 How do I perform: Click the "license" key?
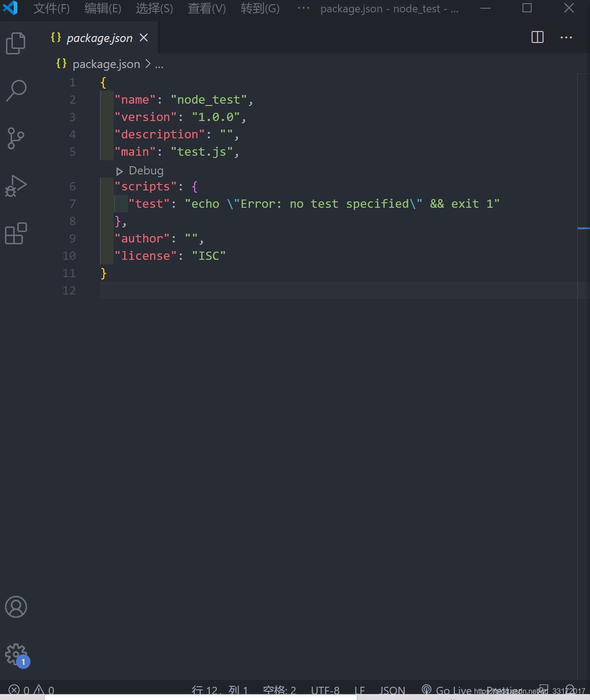146,256
